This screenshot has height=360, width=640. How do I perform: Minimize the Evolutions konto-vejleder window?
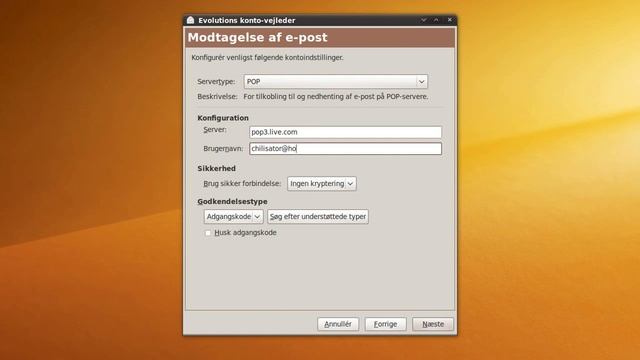424,20
